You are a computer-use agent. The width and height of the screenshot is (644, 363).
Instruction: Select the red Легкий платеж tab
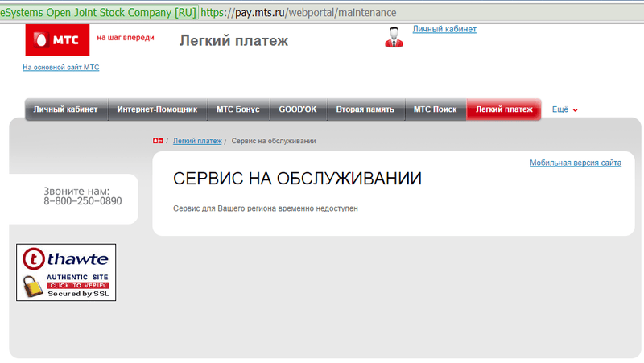504,109
